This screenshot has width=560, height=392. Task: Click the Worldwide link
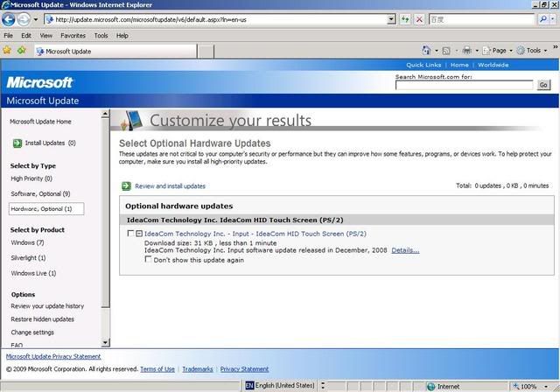pyautogui.click(x=493, y=65)
